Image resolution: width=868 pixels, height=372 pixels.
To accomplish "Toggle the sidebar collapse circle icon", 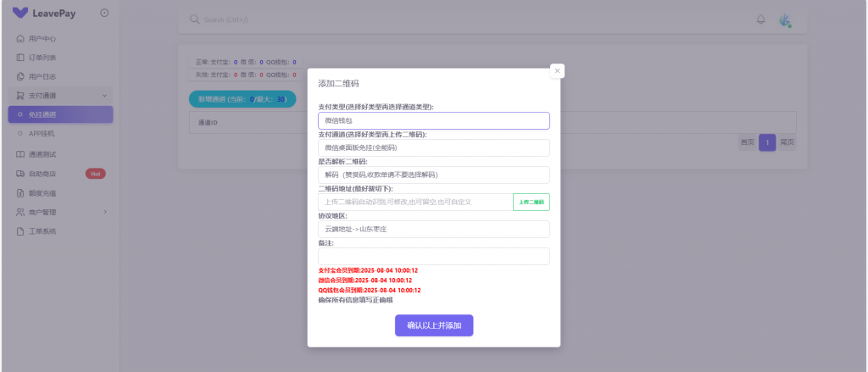I will (104, 13).
